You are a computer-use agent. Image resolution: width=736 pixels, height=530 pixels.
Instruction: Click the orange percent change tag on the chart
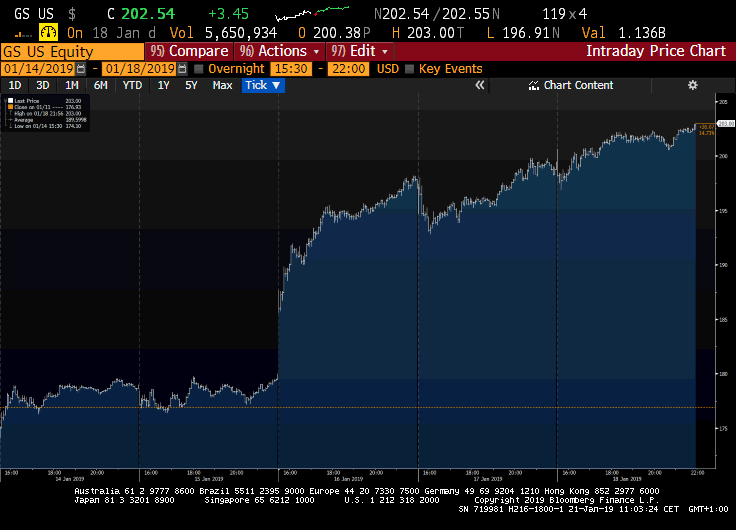click(x=705, y=130)
